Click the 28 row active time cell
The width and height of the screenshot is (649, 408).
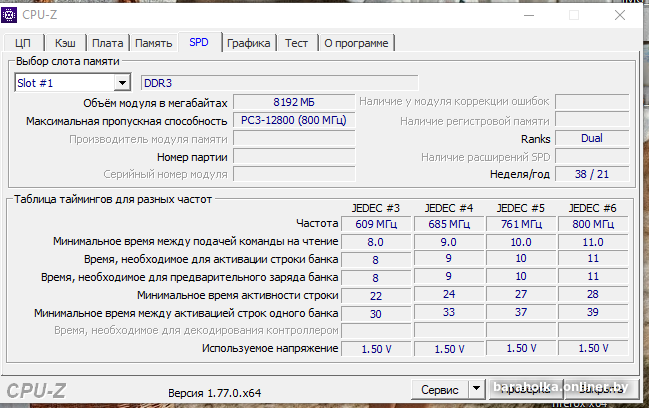tap(593, 295)
